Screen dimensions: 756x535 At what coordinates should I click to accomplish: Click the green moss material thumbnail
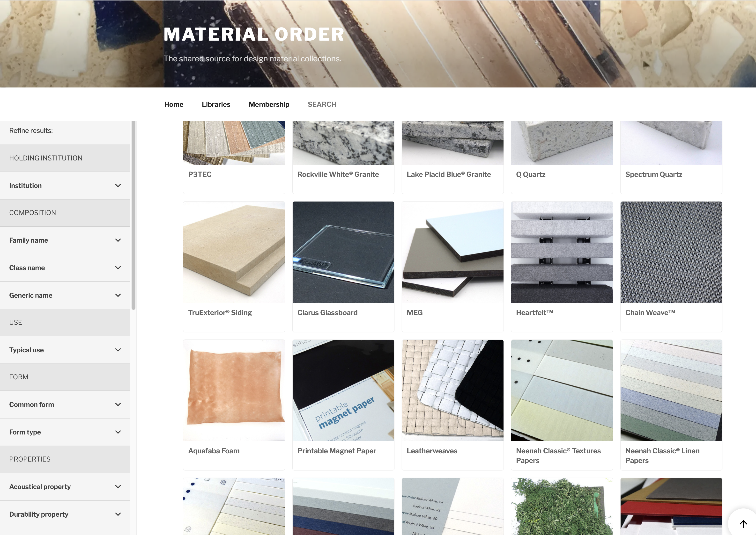(x=562, y=506)
